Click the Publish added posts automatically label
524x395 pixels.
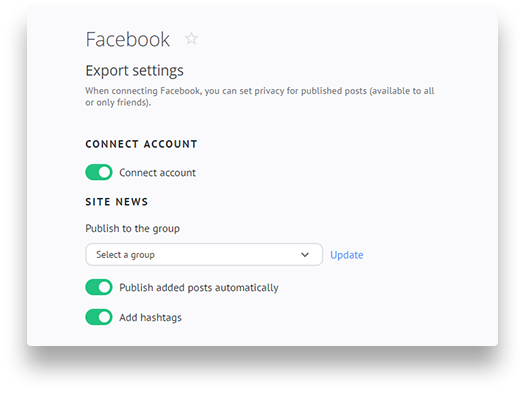pyautogui.click(x=199, y=288)
